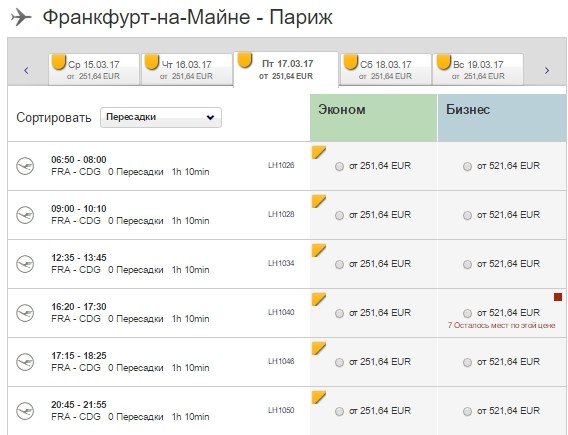The width and height of the screenshot is (568, 435).
Task: Click the airplane icon beside the route title
Action: 21,17
